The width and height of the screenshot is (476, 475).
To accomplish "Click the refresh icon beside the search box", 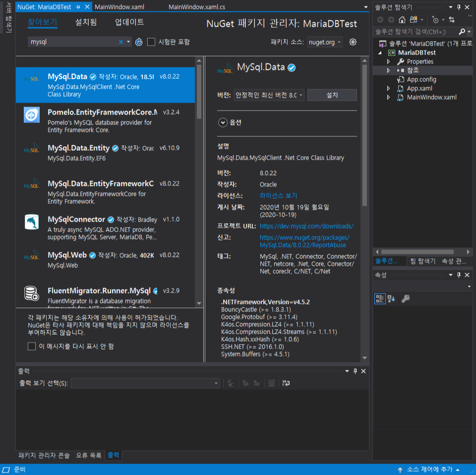I will pos(139,42).
